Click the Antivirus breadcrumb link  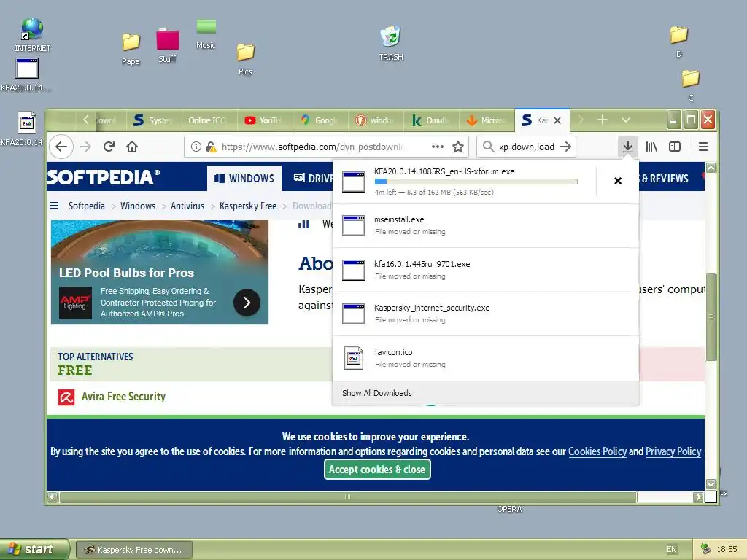[x=187, y=206]
